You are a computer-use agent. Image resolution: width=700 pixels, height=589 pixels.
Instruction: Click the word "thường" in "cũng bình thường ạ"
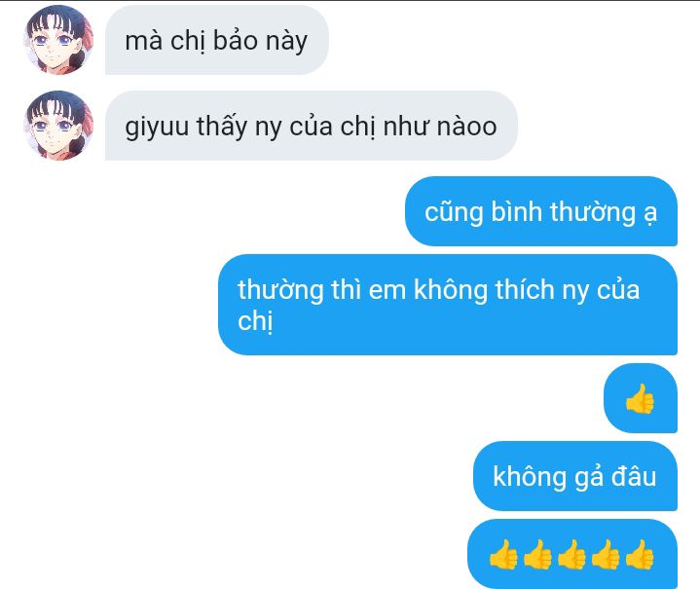click(592, 211)
